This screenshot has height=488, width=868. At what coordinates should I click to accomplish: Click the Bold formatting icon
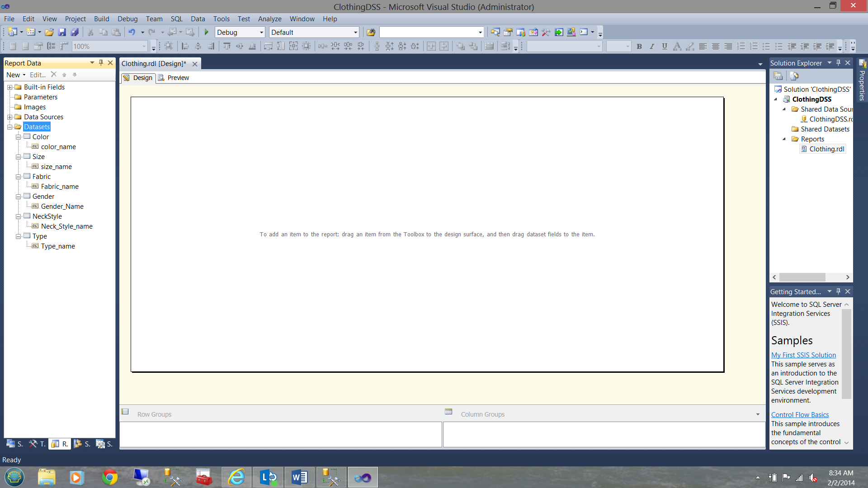tap(639, 46)
